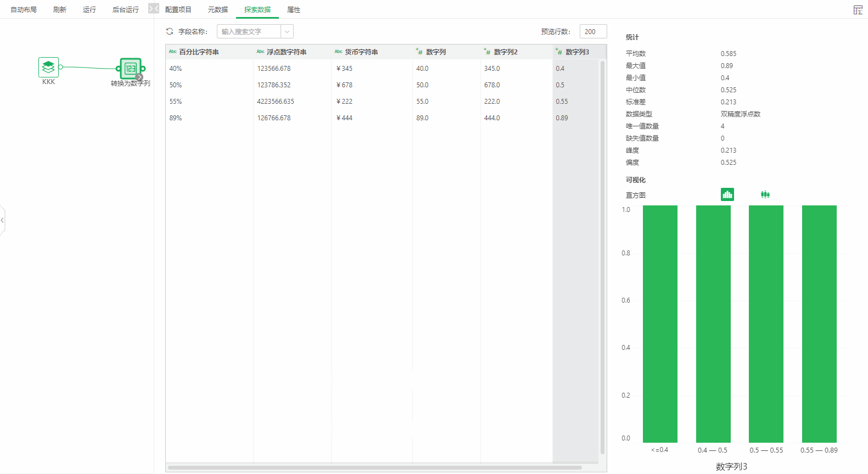The image size is (868, 474).
Task: Click the layout icon in the top-right corner
Action: click(x=858, y=10)
